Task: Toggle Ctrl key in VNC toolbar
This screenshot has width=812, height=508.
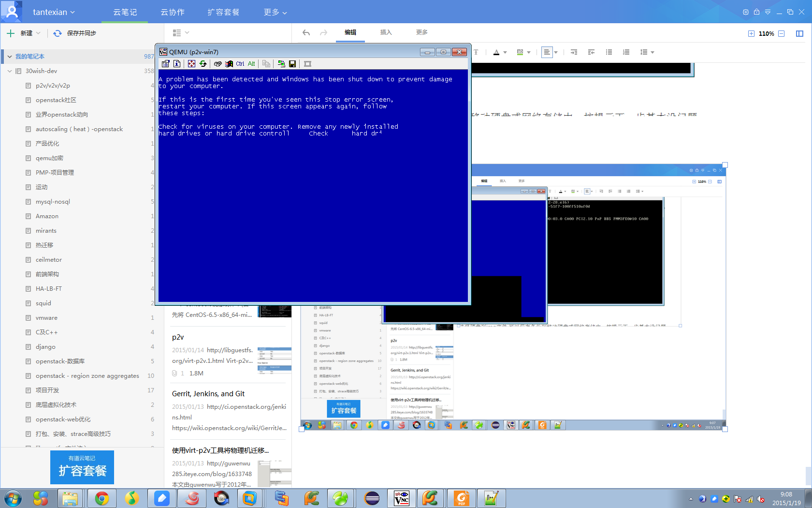Action: pyautogui.click(x=240, y=64)
